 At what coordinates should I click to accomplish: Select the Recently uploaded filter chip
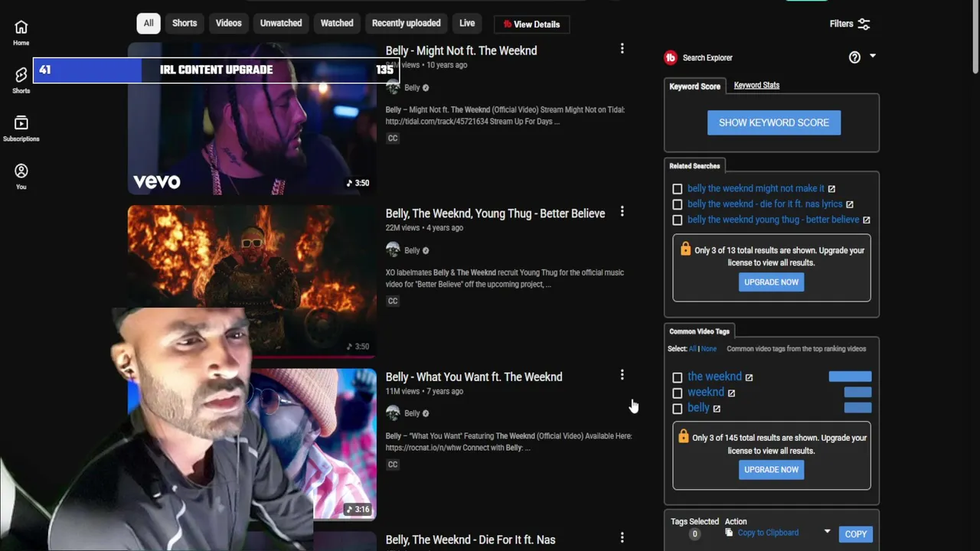pos(406,23)
